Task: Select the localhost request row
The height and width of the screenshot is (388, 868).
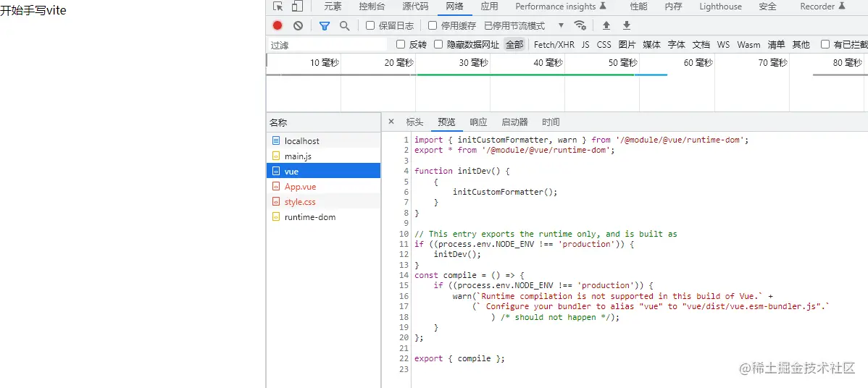Action: (323, 141)
